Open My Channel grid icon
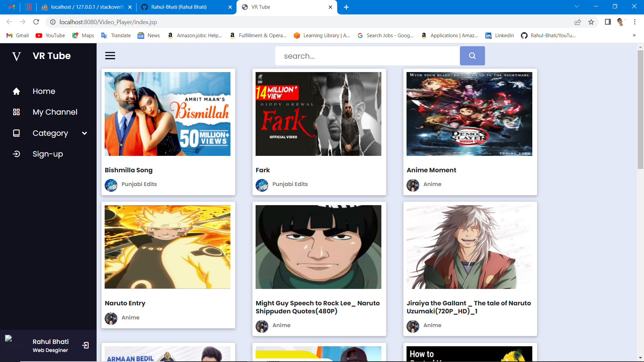 [16, 112]
